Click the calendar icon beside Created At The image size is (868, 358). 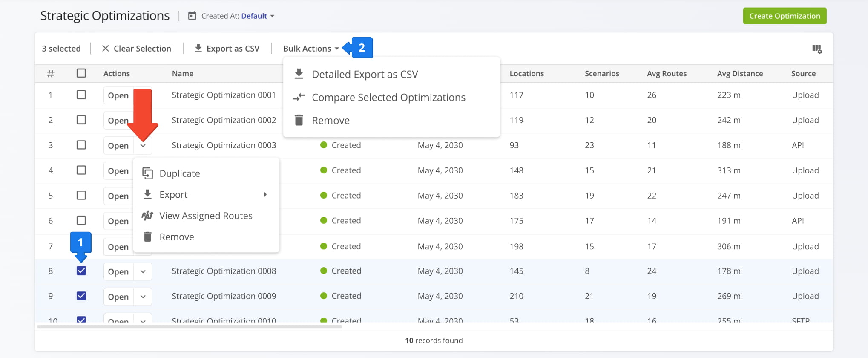[x=192, y=16]
